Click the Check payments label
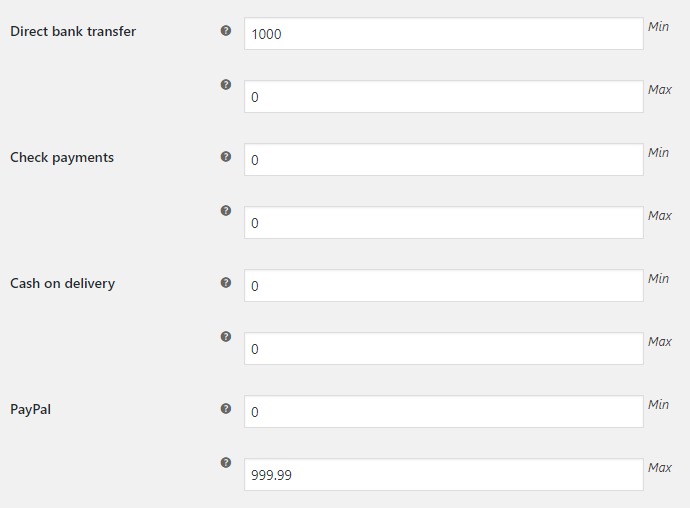Screen dimensions: 690x508 [x=62, y=158]
